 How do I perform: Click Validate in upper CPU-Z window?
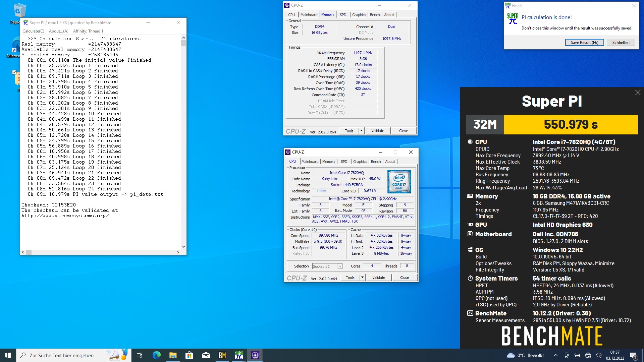click(x=378, y=131)
